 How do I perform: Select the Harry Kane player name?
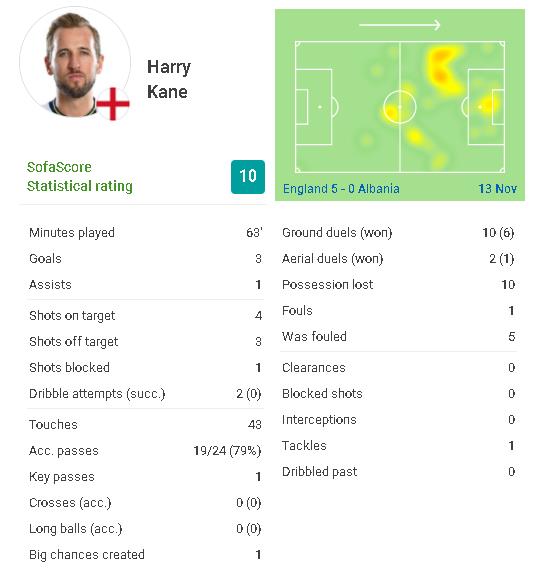[x=169, y=79]
